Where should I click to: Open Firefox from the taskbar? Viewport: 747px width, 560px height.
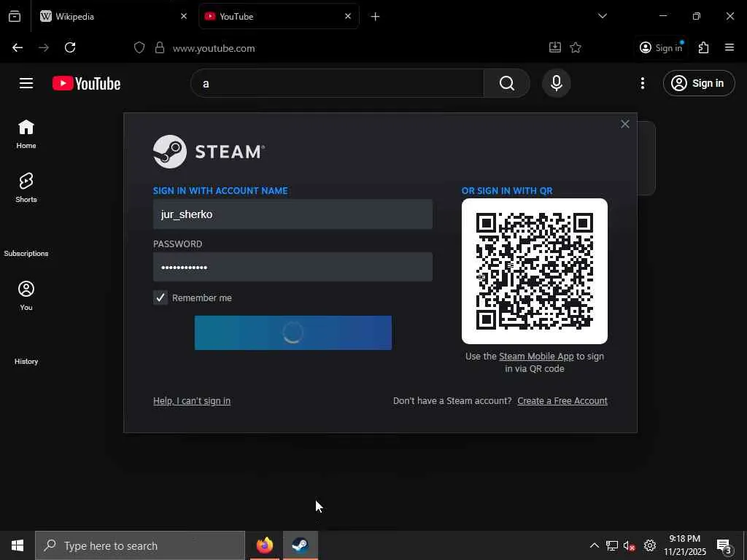(x=265, y=545)
